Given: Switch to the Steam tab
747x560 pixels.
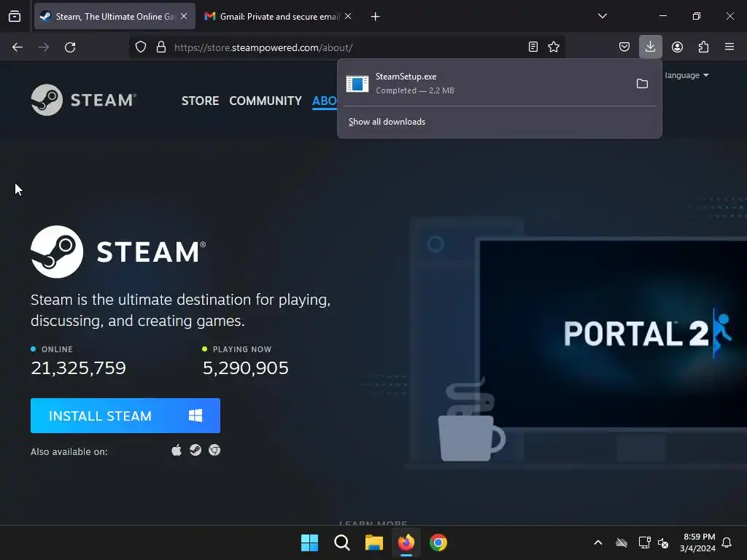Looking at the screenshot, I should [115, 16].
